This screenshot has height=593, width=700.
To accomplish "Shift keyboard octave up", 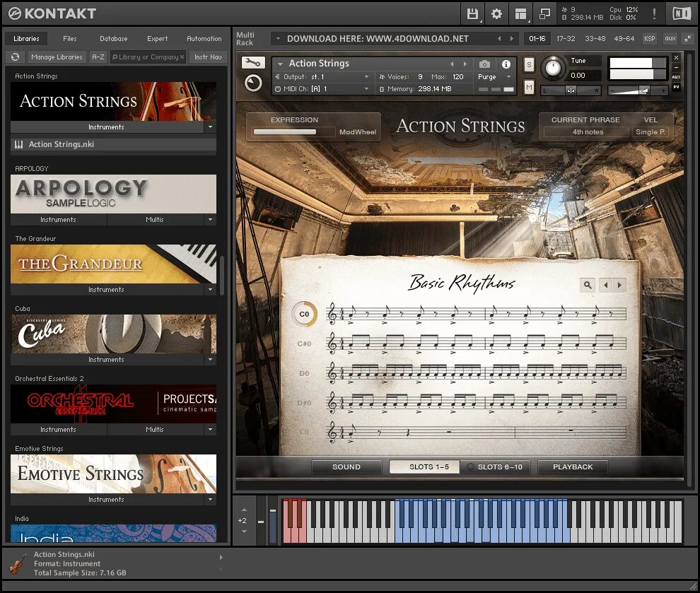I will point(244,510).
